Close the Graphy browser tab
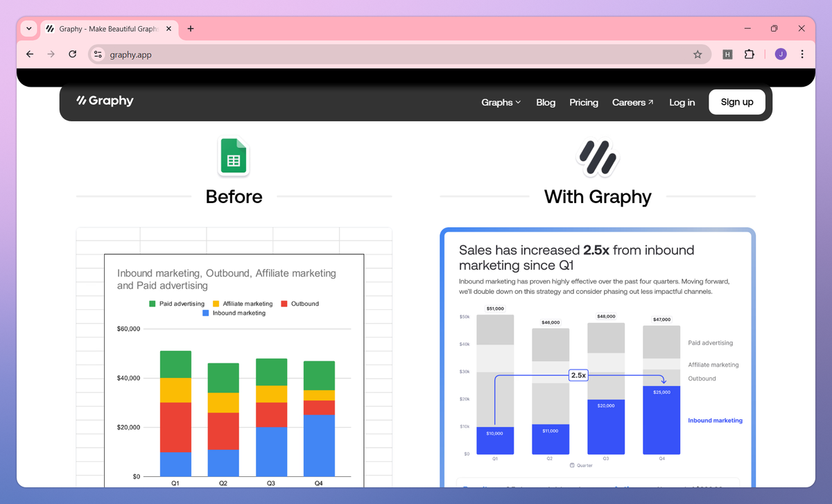 168,28
